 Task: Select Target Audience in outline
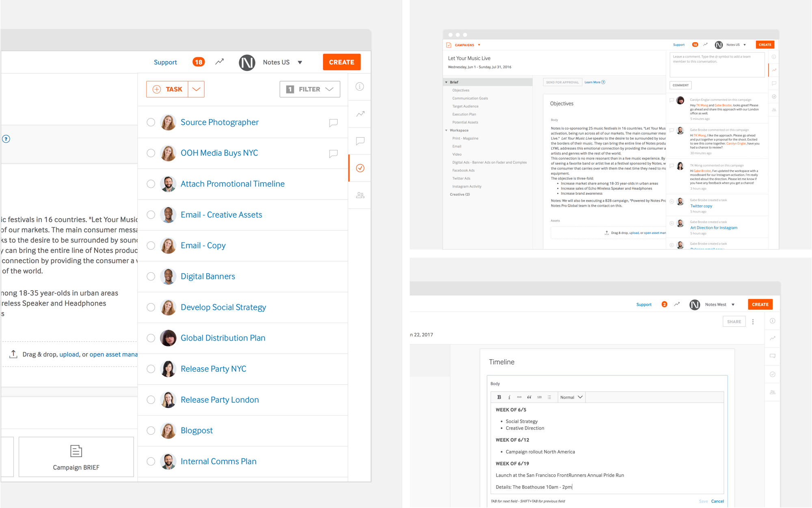[x=465, y=106]
